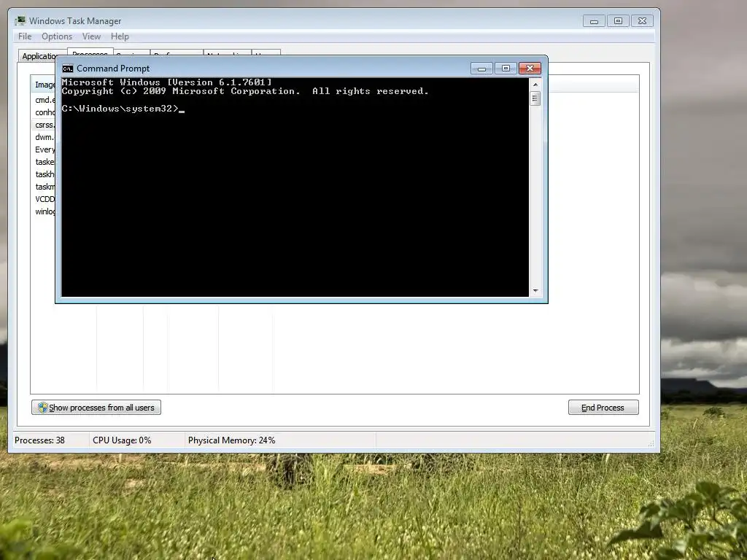The height and width of the screenshot is (560, 747).
Task: Click the Command Prompt scroll up arrow
Action: pos(535,85)
